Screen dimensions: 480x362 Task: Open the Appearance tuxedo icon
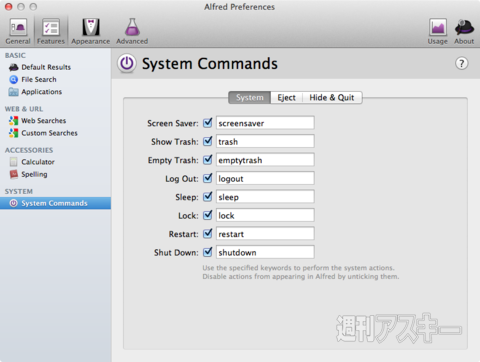(91, 31)
